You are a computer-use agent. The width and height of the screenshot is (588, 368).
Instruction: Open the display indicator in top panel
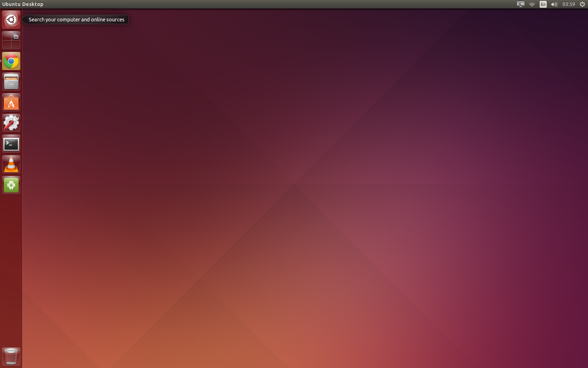click(520, 4)
